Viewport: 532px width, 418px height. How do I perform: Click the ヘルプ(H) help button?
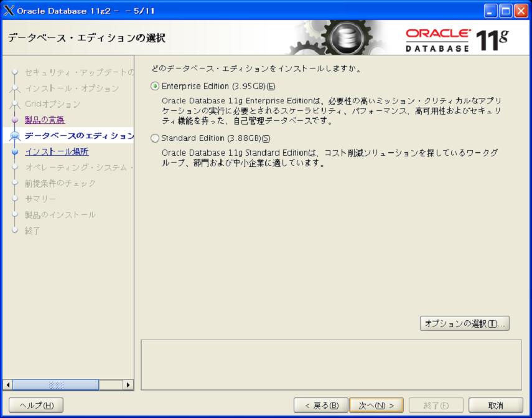[36, 405]
